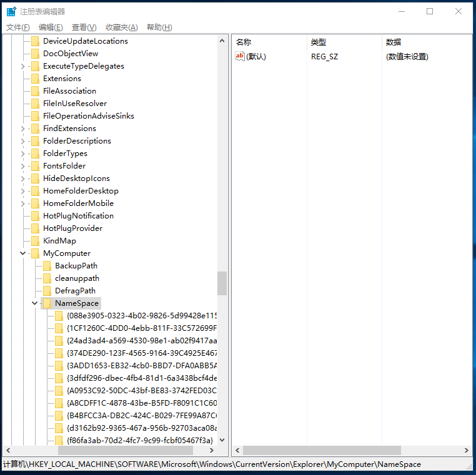Screen dimensions: 476x475
Task: Click the HomeFolderMobile folder icon
Action: pos(35,203)
